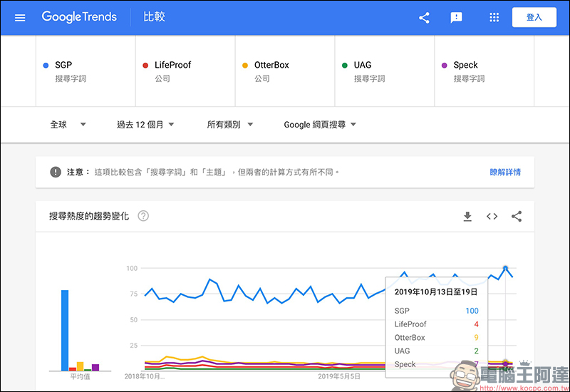Click the share icon in top header
This screenshot has width=570, height=392.
pyautogui.click(x=424, y=17)
